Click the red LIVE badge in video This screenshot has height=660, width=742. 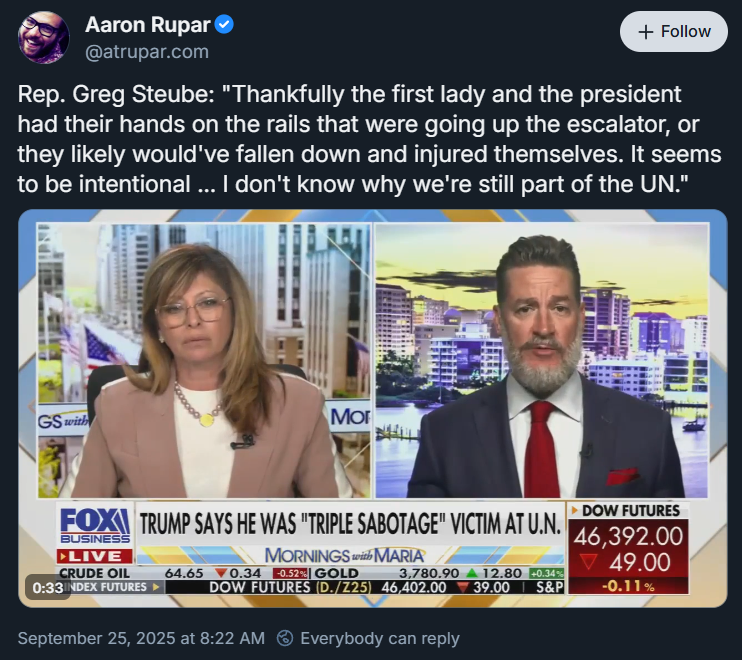click(x=95, y=556)
